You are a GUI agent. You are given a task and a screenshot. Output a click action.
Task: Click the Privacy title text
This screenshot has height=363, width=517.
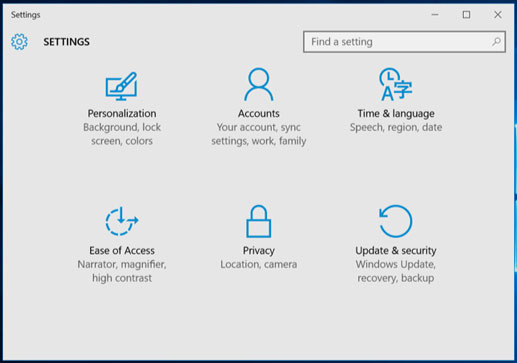259,251
